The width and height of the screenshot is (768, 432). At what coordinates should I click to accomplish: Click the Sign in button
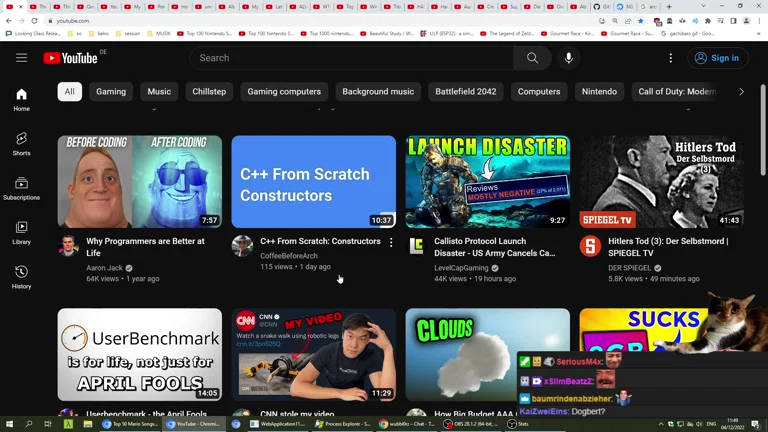click(718, 58)
